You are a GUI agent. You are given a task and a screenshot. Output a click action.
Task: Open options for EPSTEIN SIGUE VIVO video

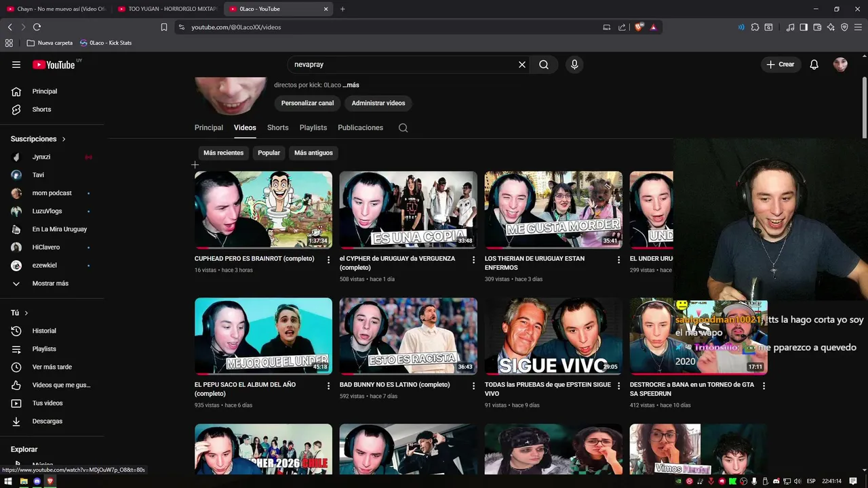(x=618, y=386)
